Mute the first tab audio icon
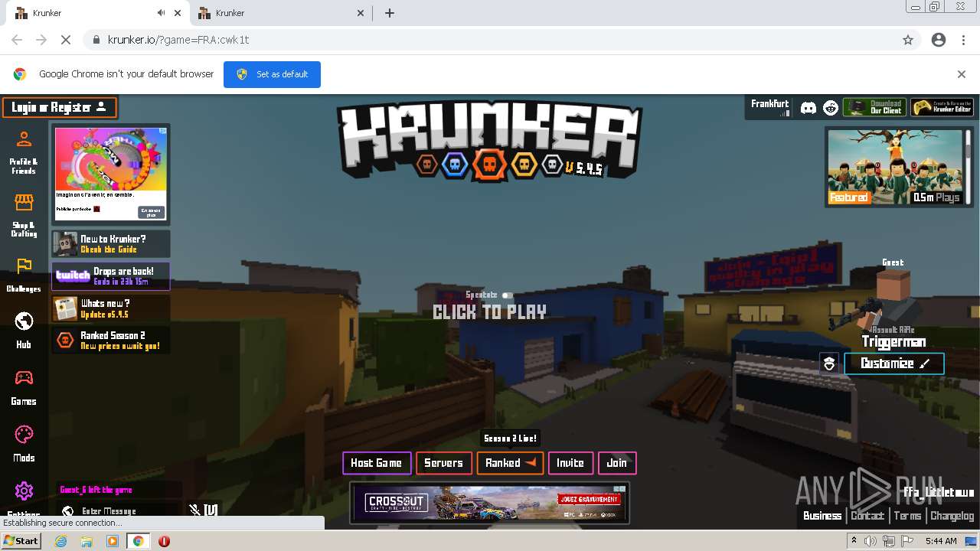 point(161,13)
